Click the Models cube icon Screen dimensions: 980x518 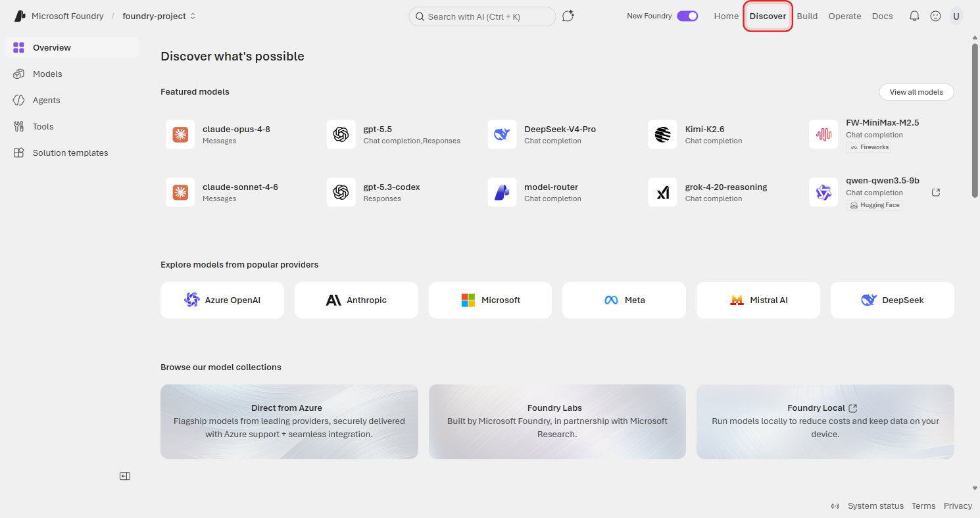coord(18,74)
